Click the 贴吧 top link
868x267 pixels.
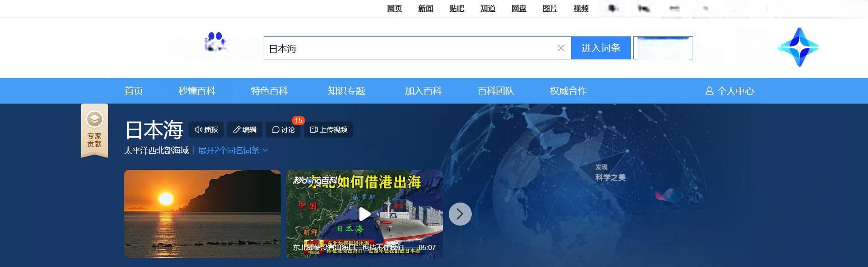(457, 8)
